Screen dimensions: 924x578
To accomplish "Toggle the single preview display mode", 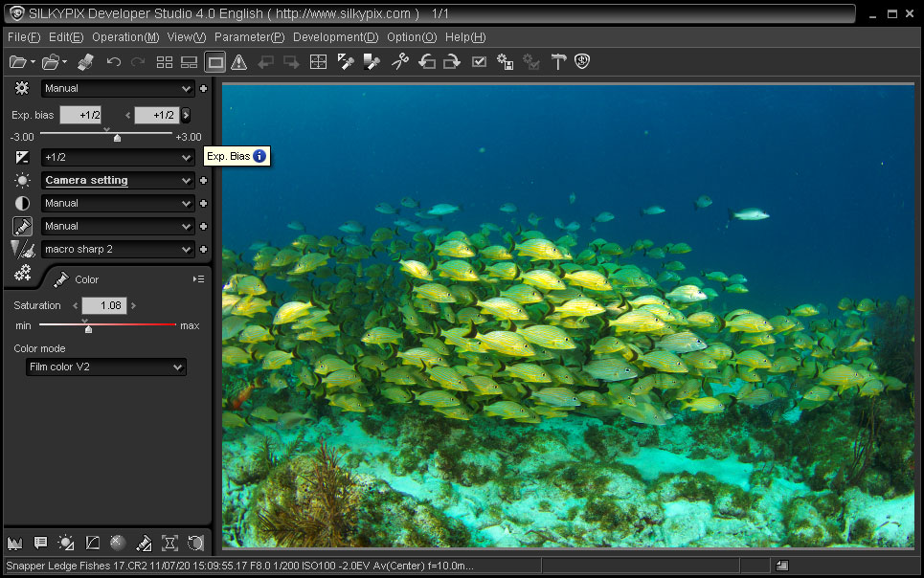I will 215,62.
